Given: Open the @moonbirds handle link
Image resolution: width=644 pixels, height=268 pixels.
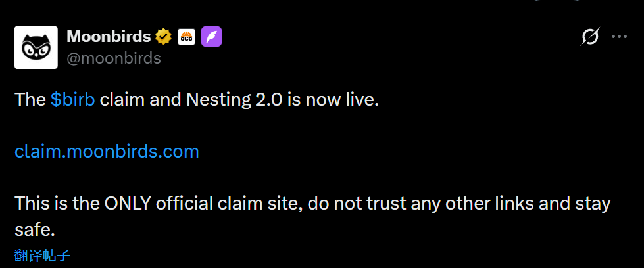Looking at the screenshot, I should [x=114, y=58].
